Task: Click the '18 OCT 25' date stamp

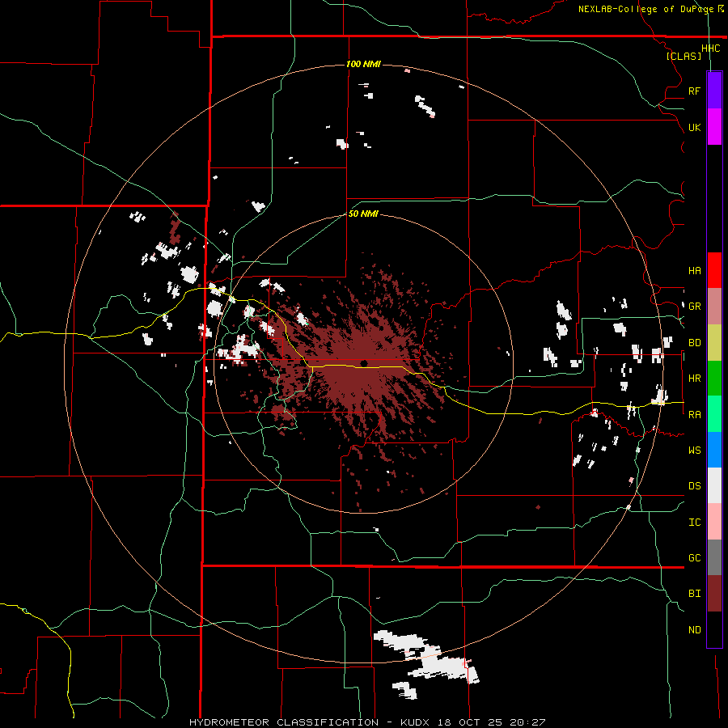Action: click(x=470, y=722)
